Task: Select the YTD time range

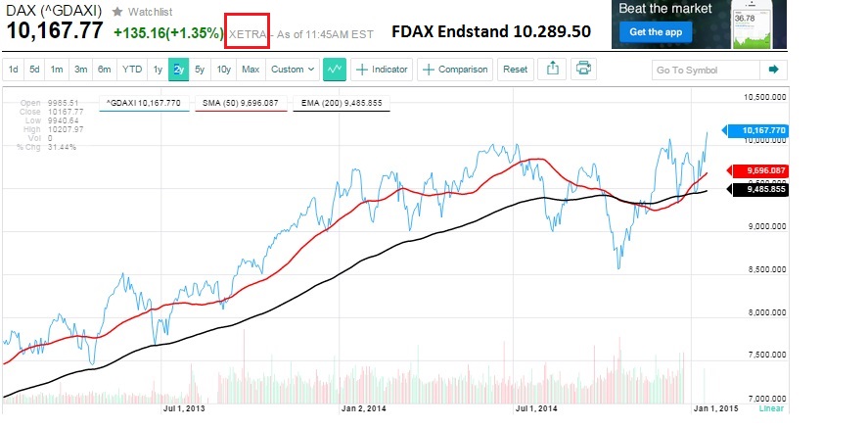Action: tap(131, 70)
